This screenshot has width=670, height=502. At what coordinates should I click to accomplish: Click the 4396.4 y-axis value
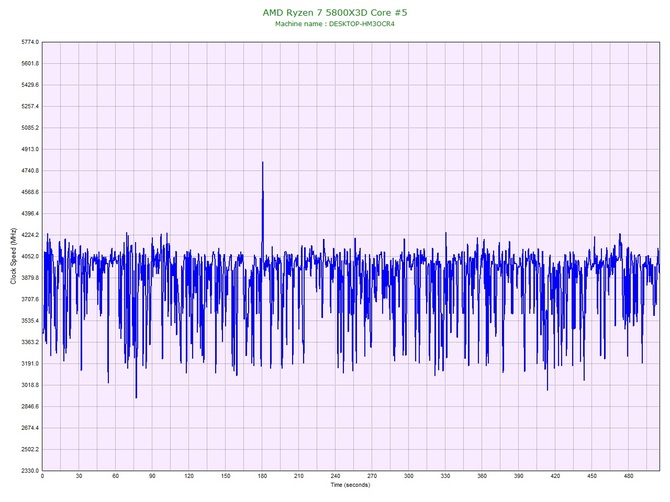30,214
